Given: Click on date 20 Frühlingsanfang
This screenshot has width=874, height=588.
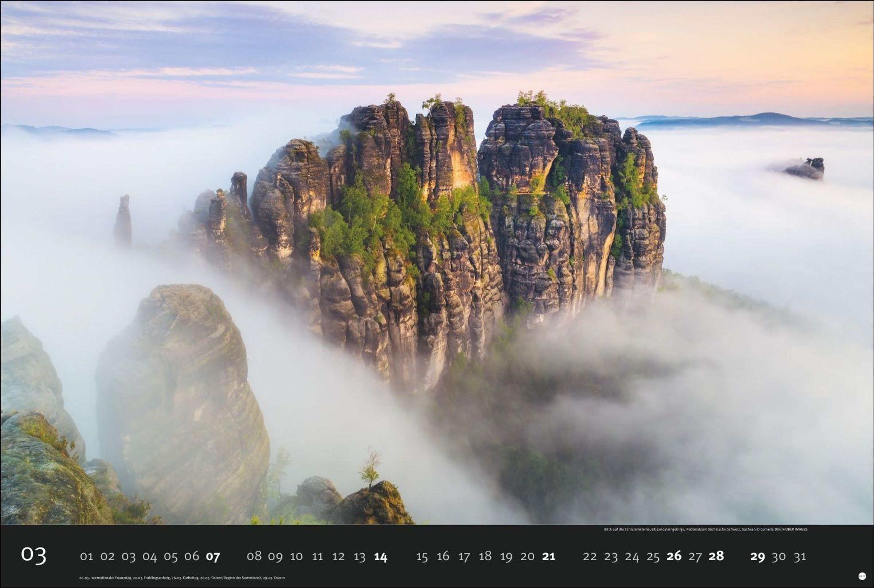Looking at the screenshot, I should (527, 556).
